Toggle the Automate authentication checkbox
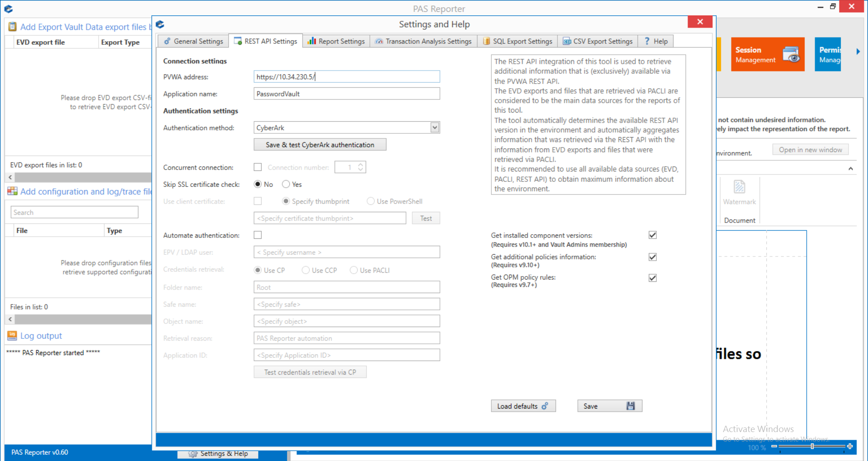 pyautogui.click(x=258, y=235)
